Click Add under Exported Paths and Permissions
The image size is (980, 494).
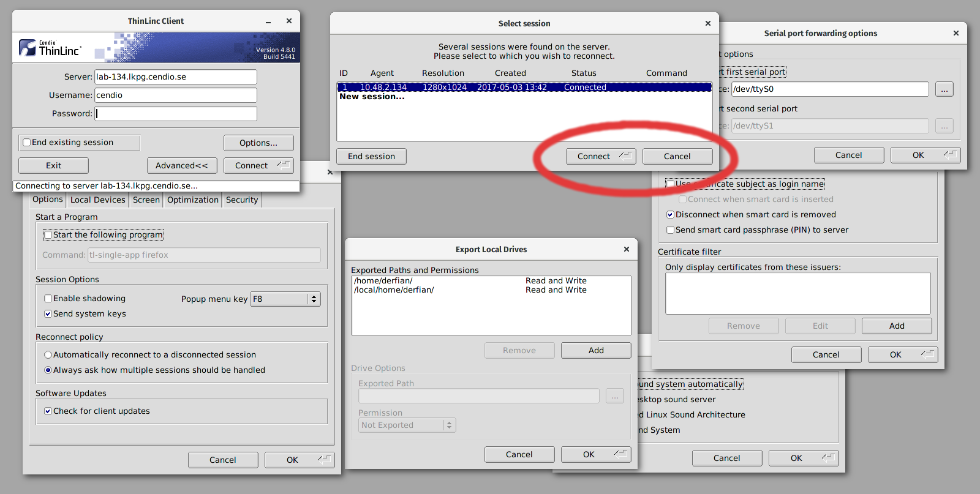pyautogui.click(x=596, y=351)
